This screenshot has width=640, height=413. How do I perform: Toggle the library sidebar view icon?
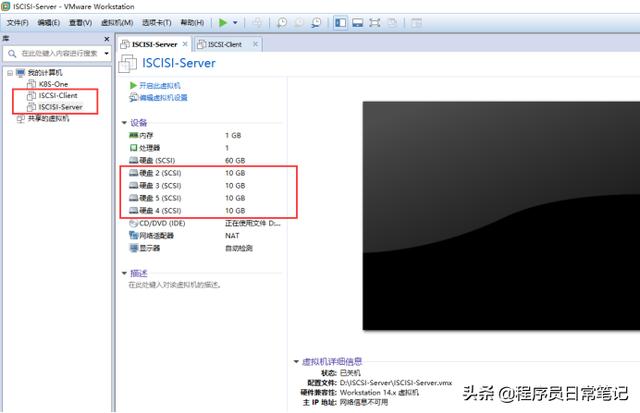pos(340,22)
